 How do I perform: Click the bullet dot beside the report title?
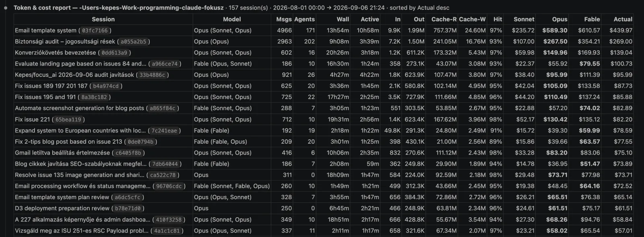6,8
